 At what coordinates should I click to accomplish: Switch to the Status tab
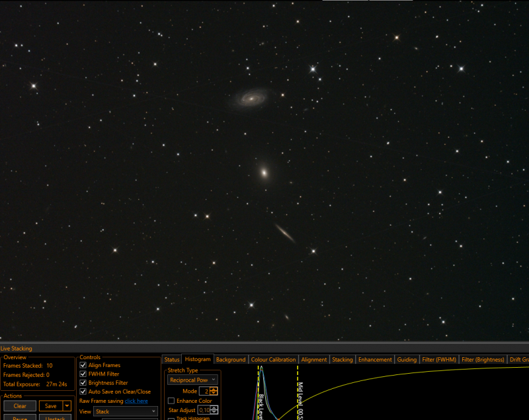tap(172, 360)
